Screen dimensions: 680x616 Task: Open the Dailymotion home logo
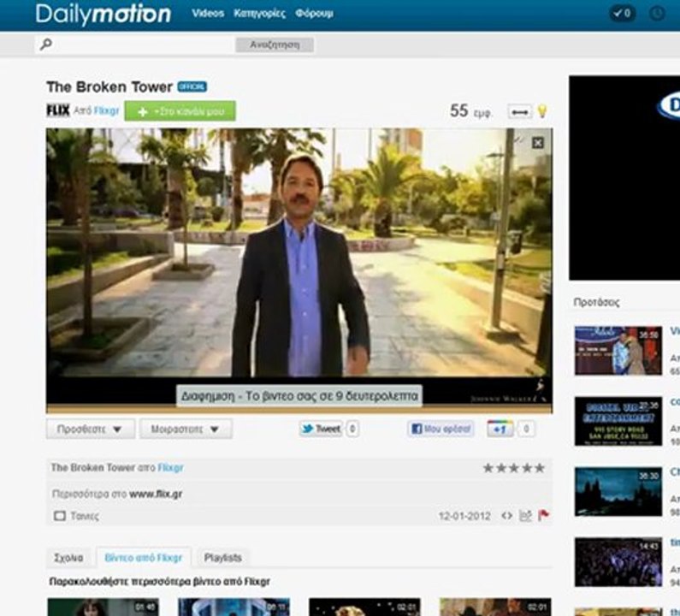coord(103,14)
